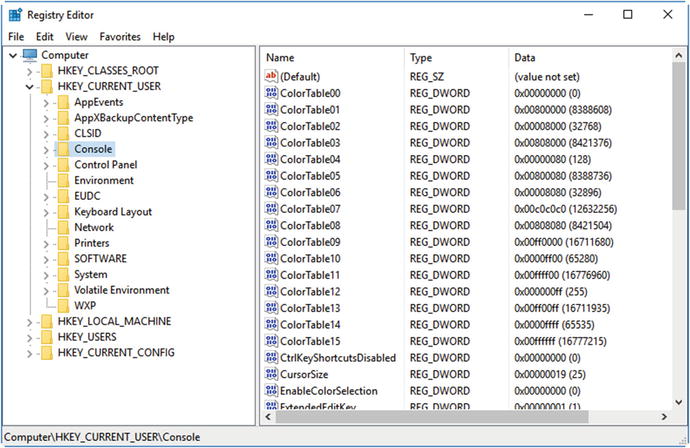Image resolution: width=690 pixels, height=448 pixels.
Task: Open the Favorites menu
Action: (x=120, y=37)
